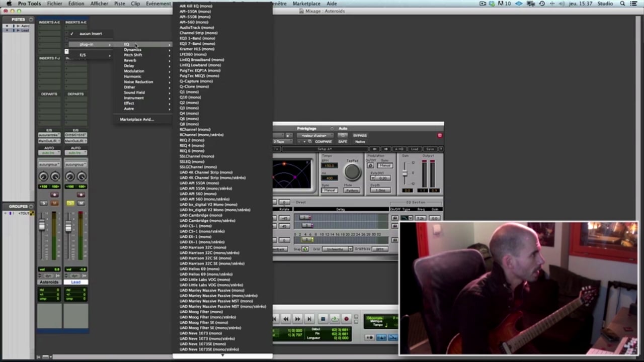Screen dimensions: 644x362
Task: Mute the Lead track
Action: [x=80, y=203]
